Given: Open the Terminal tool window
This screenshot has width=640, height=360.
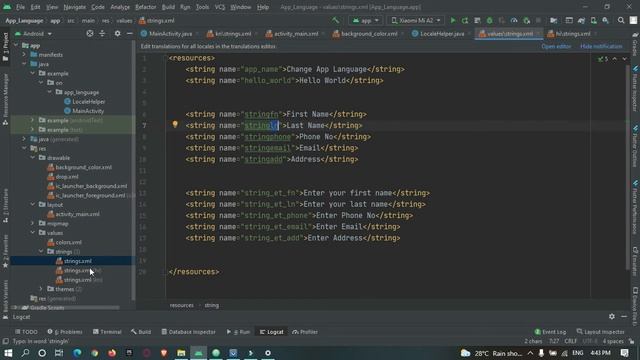Looking at the screenshot, I should tap(107, 332).
